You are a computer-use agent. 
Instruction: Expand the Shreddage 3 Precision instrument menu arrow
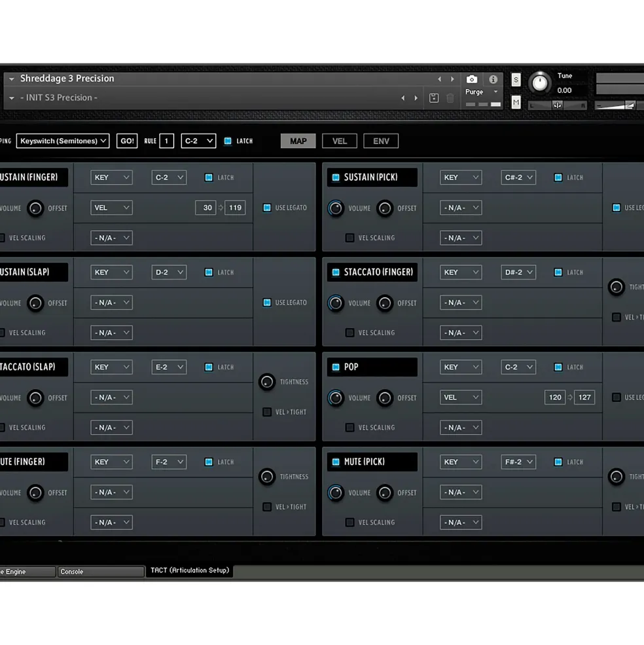pyautogui.click(x=12, y=79)
